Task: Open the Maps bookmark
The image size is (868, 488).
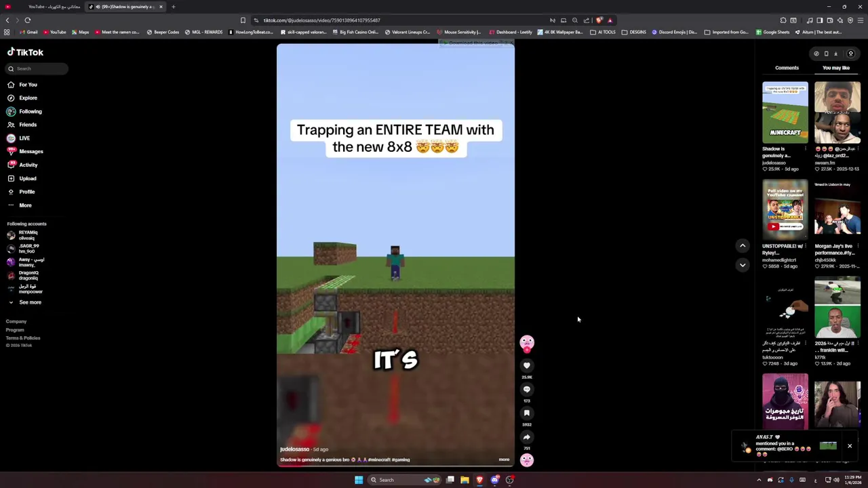Action: click(x=80, y=32)
